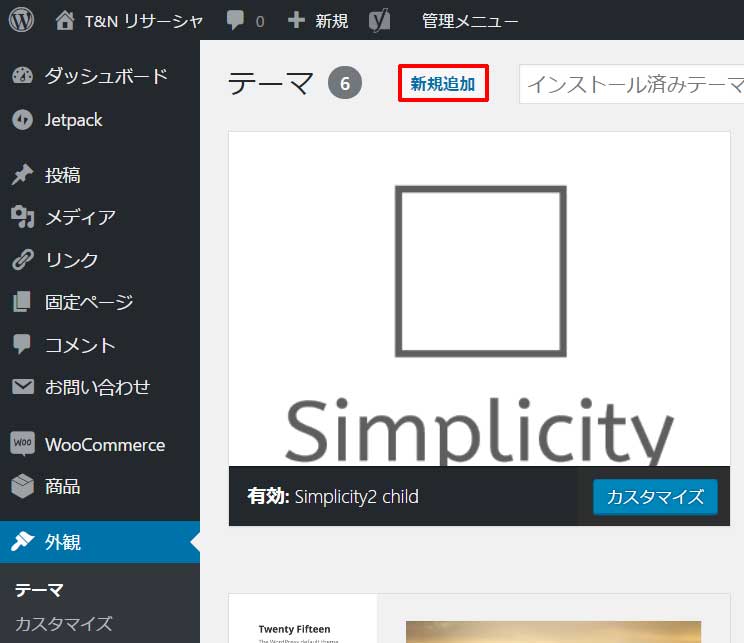Click the comments bubble icon in admin bar
The height and width of the screenshot is (643, 744).
click(235, 20)
